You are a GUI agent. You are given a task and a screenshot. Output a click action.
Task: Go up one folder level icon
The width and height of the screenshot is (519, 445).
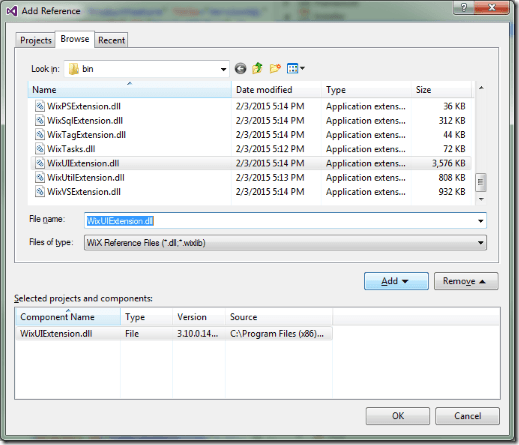(257, 68)
